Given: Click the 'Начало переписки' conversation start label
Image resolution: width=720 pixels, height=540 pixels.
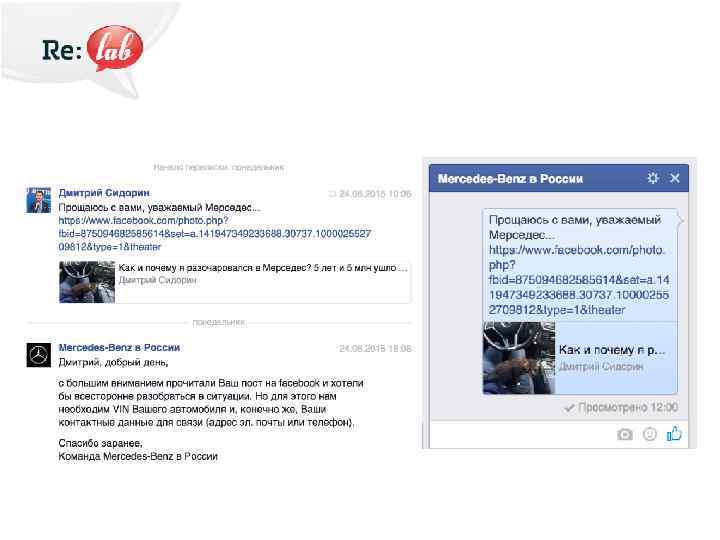Looking at the screenshot, I should click(x=219, y=167).
